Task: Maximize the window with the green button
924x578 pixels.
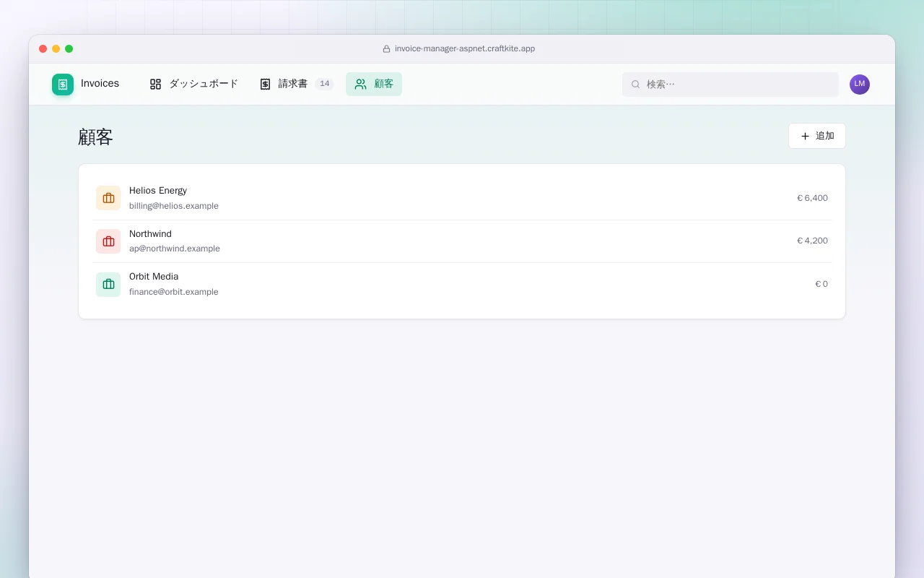Action: [x=69, y=49]
